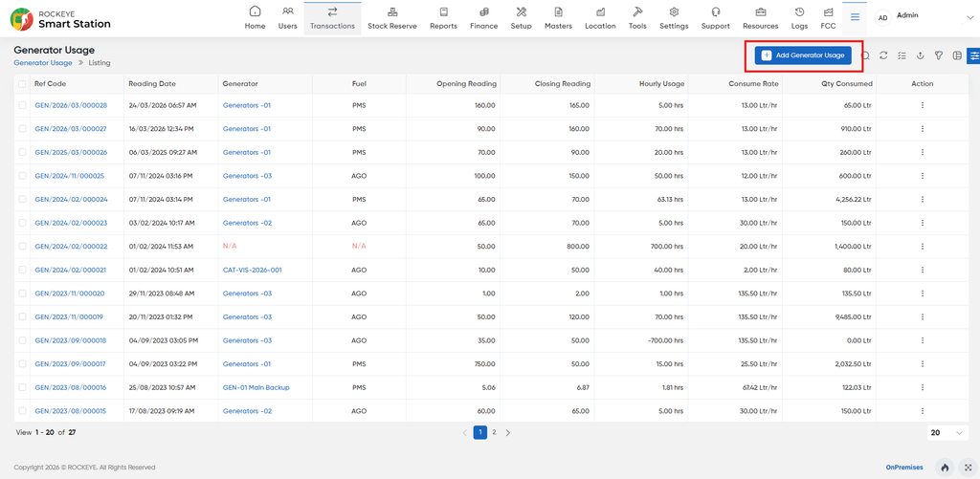The image size is (980, 479).
Task: Open the Finance menu
Action: 483,17
